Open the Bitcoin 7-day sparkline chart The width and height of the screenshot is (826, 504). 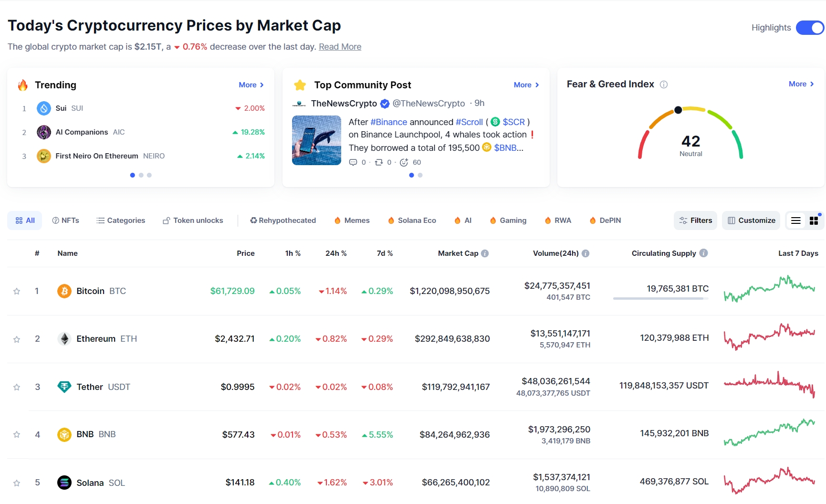tap(769, 289)
